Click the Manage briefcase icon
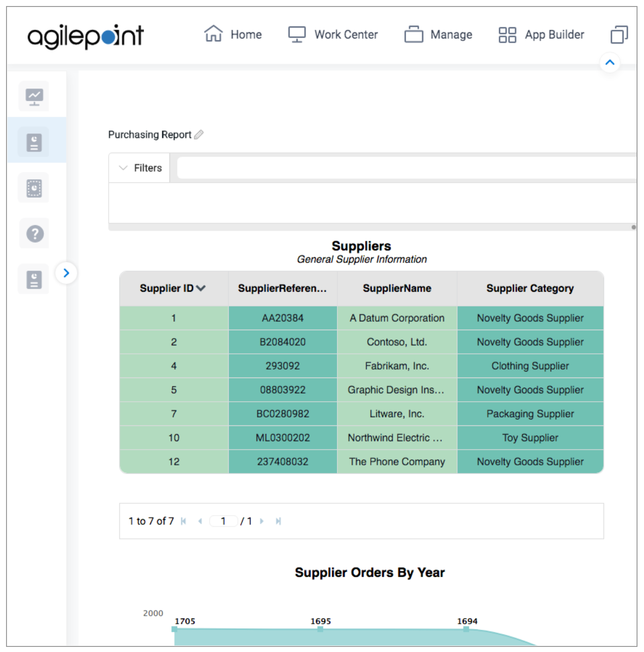 click(x=414, y=34)
